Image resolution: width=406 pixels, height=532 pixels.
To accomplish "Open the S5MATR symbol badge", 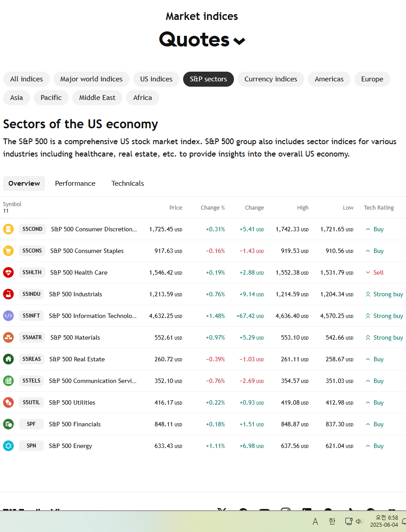I will point(32,337).
